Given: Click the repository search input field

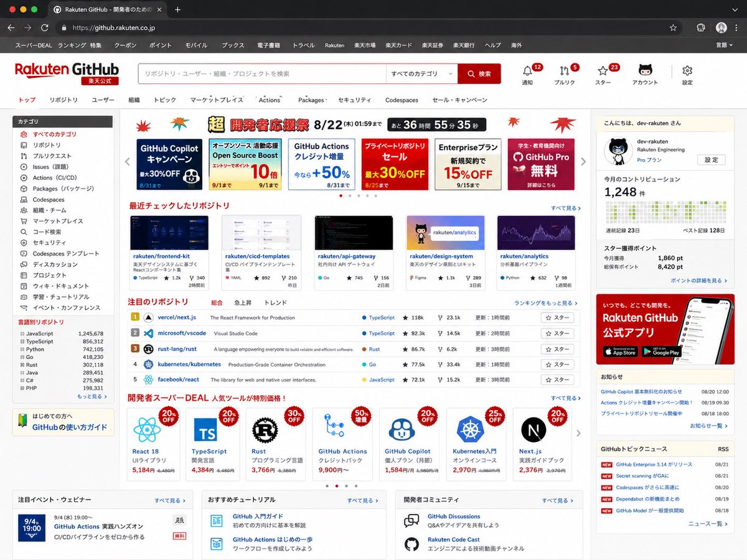Looking at the screenshot, I should tap(262, 73).
